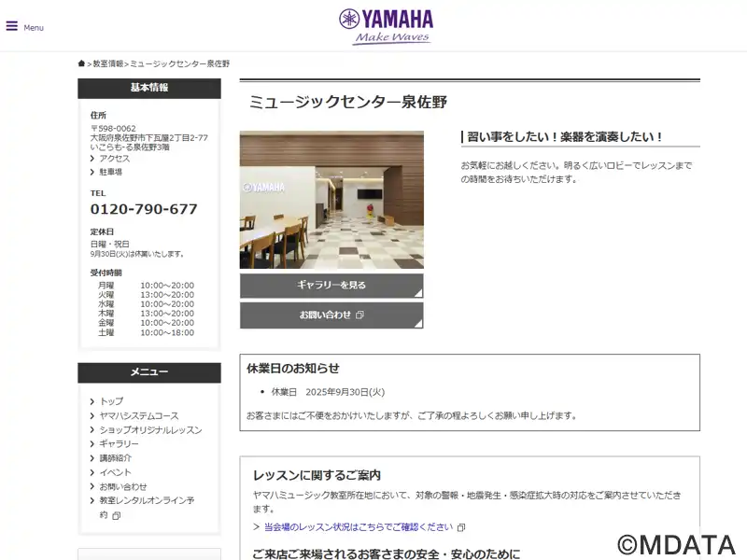This screenshot has height=560, width=747.
Task: Open the アクセス link under address
Action: point(114,159)
